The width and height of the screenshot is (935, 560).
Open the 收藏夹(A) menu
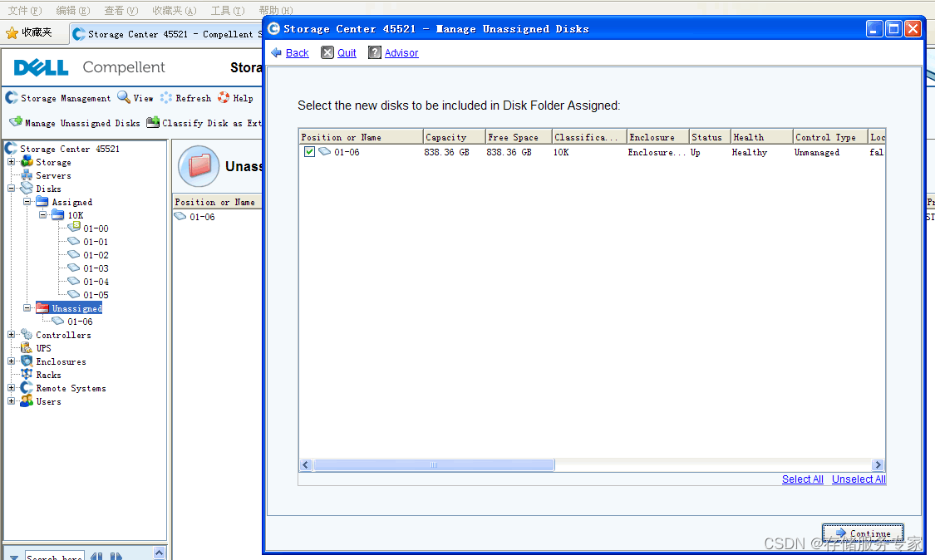point(175,10)
